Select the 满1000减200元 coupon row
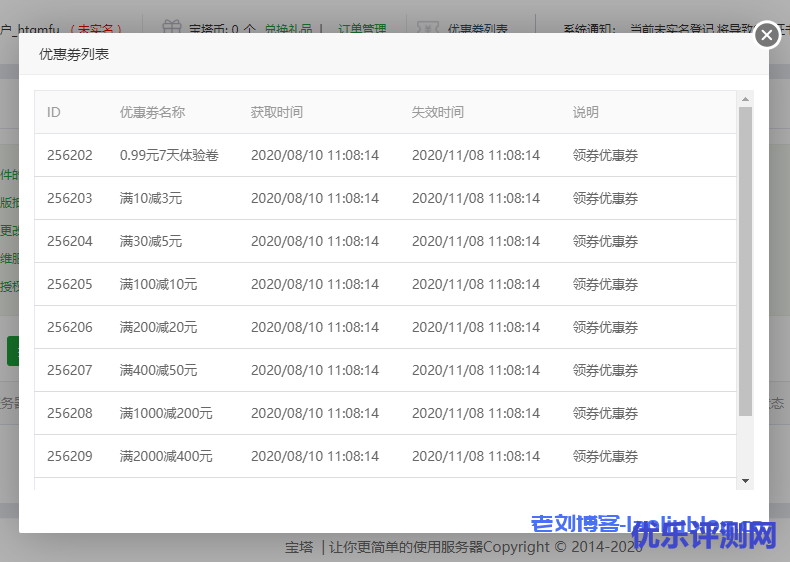 (x=166, y=413)
